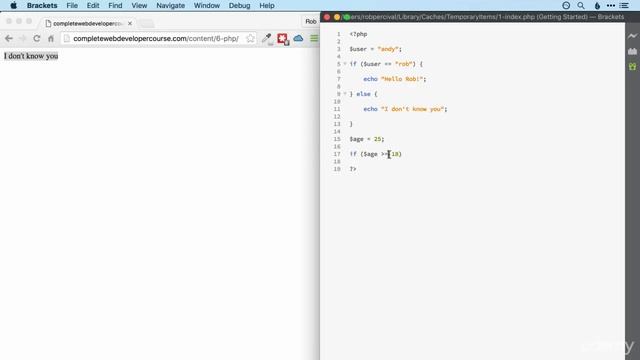The width and height of the screenshot is (640, 360).
Task: Reload the browser page
Action: pyautogui.click(x=37, y=38)
